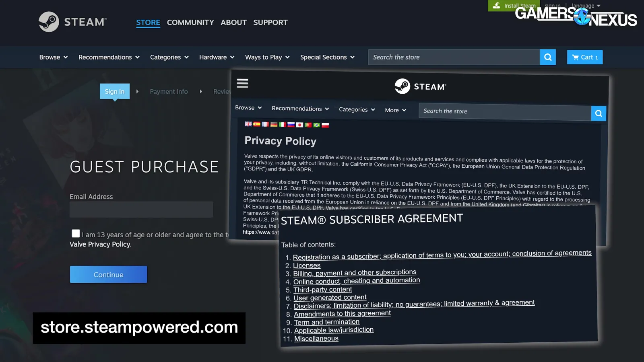This screenshot has height=362, width=644.
Task: Select the Portuguese flag language
Action: pyautogui.click(x=308, y=125)
